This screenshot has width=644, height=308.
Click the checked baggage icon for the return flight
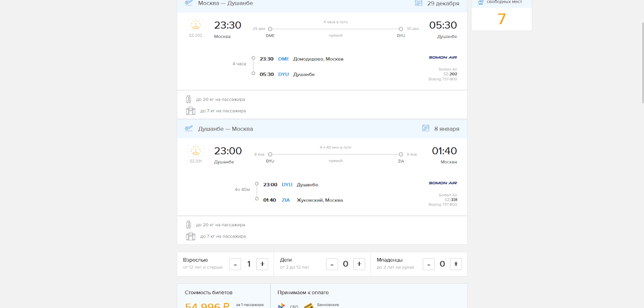pyautogui.click(x=188, y=225)
